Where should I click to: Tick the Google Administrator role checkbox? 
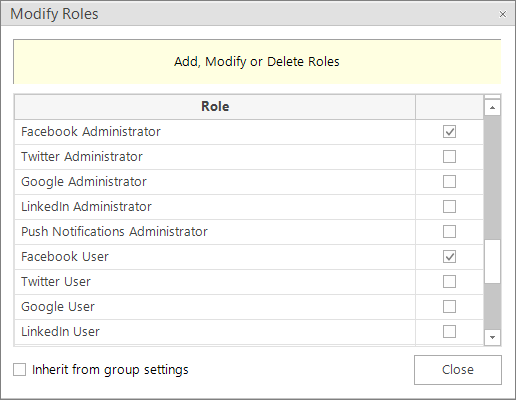click(x=449, y=182)
